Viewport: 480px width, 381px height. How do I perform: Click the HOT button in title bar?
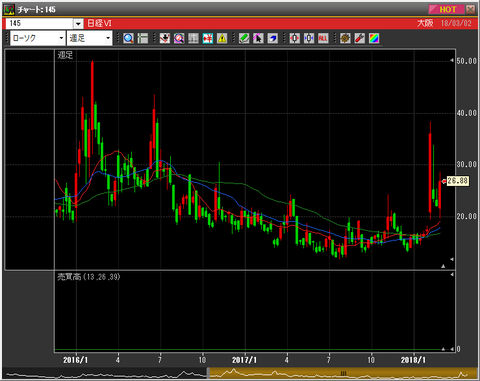[x=446, y=9]
